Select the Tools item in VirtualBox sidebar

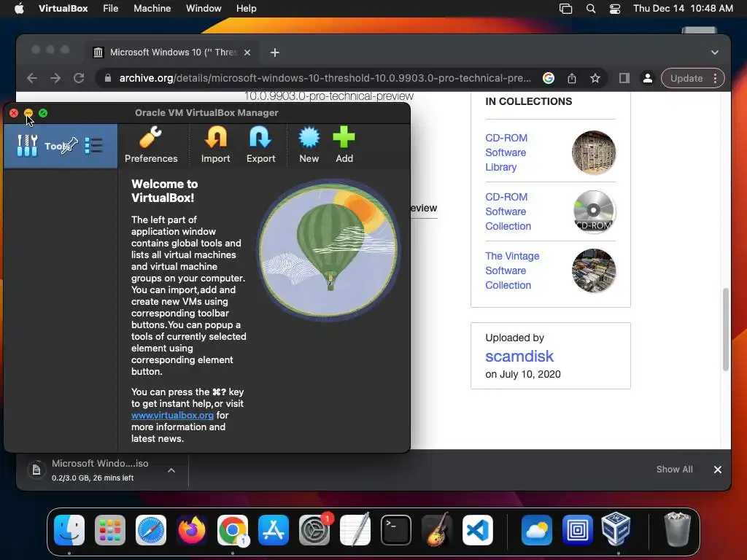(61, 146)
